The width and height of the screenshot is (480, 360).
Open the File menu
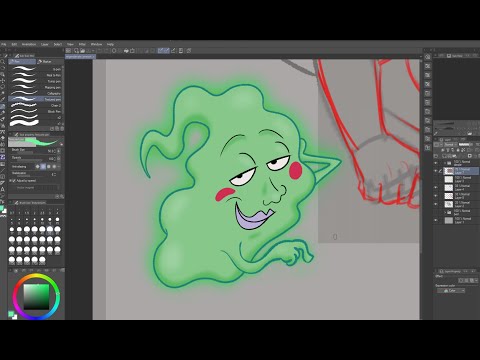pos(3,44)
